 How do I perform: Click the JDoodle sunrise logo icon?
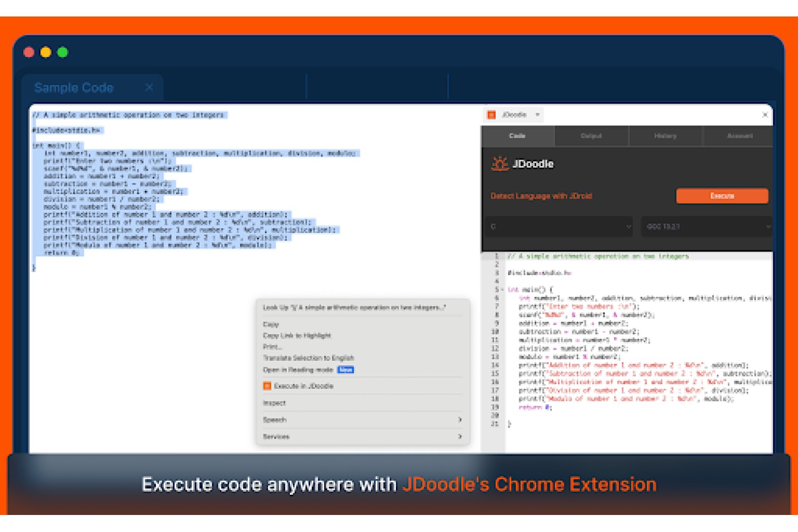500,163
